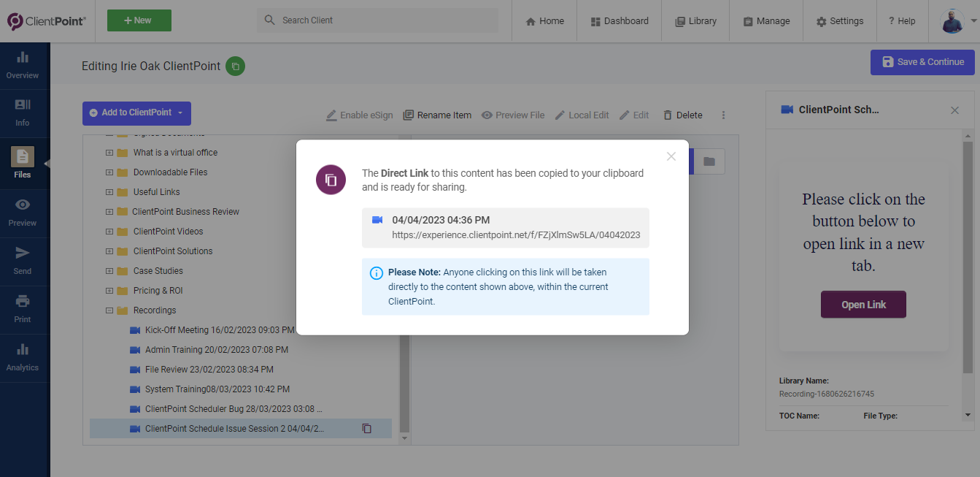This screenshot has height=477, width=980.
Task: Click the user profile avatar
Action: (x=952, y=20)
